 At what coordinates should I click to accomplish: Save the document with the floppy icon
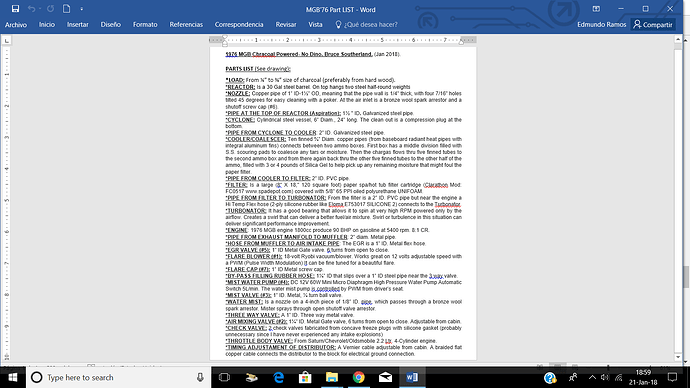(x=15, y=9)
